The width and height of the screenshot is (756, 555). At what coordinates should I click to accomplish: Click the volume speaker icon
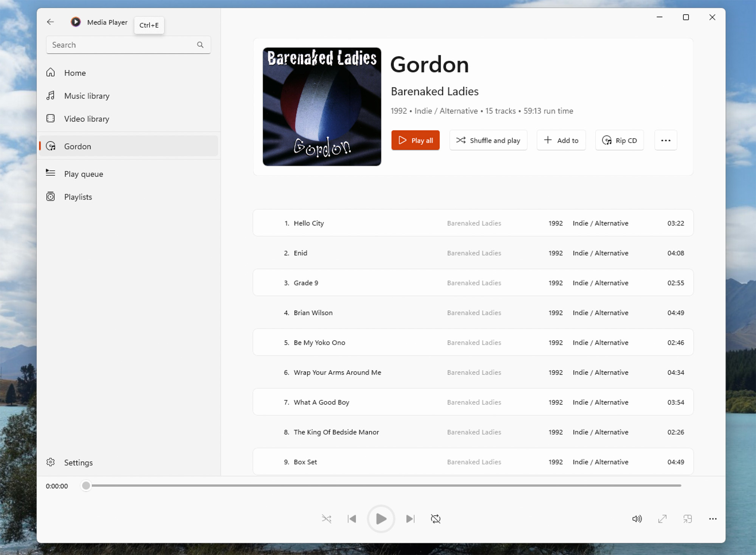pos(637,519)
